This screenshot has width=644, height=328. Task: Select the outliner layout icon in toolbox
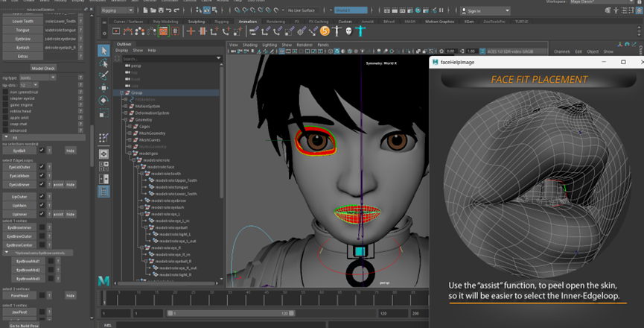[103, 192]
